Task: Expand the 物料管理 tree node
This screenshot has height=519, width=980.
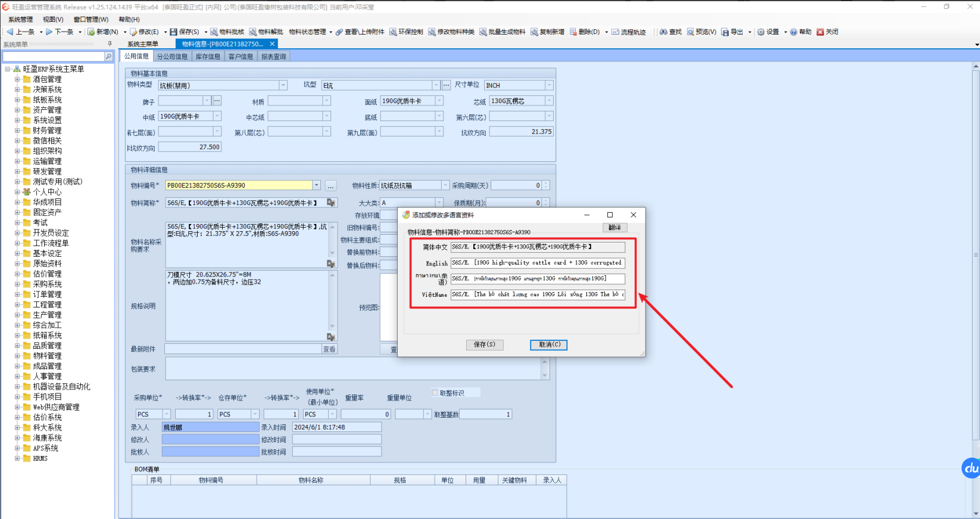Action: point(17,356)
